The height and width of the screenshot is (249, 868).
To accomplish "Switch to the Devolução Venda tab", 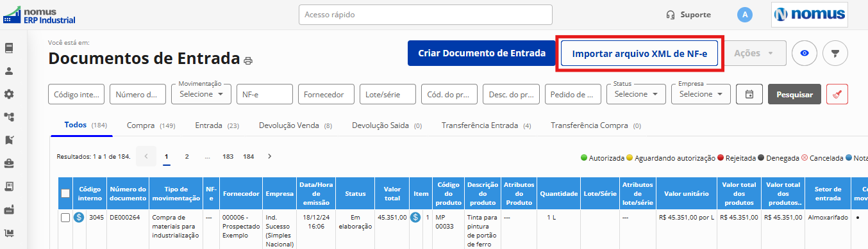I will coord(296,125).
